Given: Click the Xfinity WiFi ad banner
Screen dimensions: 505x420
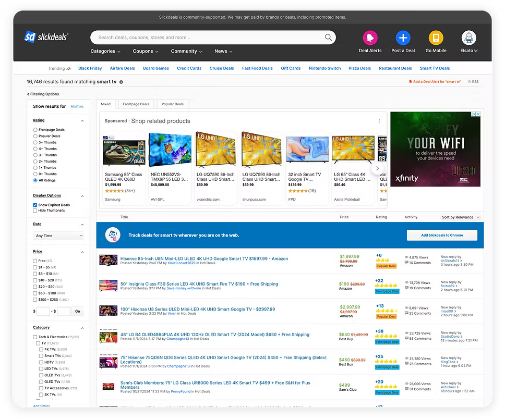Looking at the screenshot, I should click(x=435, y=149).
